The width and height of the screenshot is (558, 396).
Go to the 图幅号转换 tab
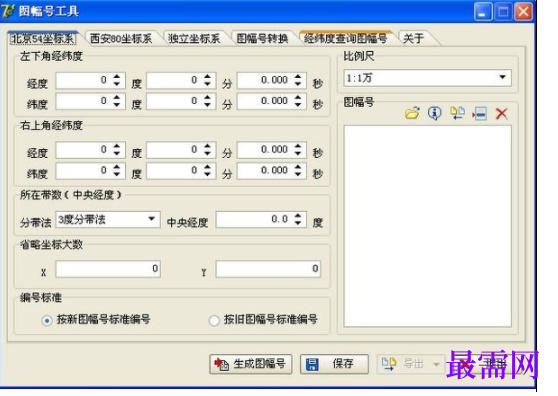tap(262, 38)
